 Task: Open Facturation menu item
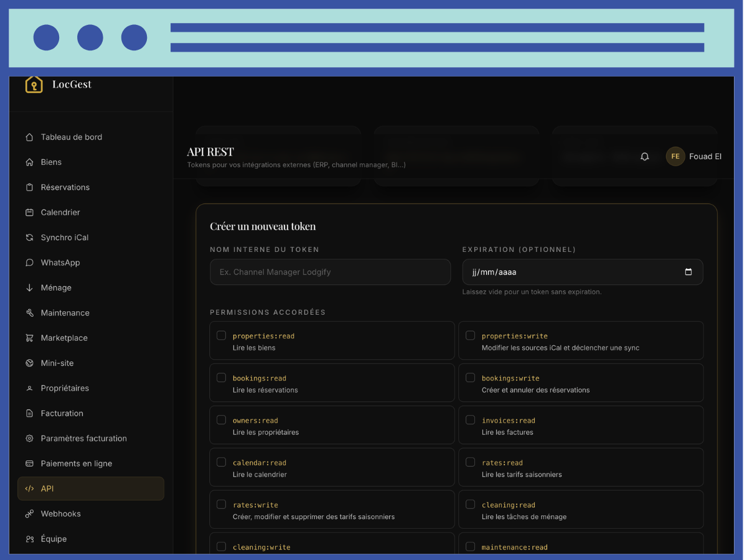point(91,413)
